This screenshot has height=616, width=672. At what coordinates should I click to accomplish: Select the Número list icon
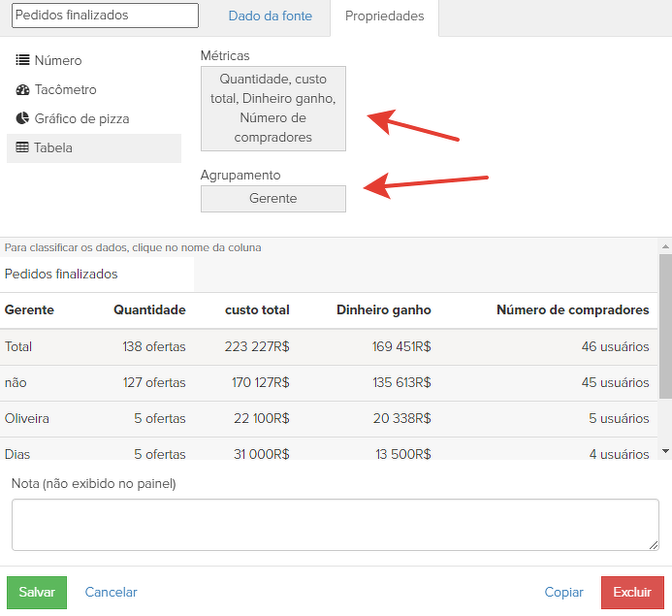[22, 60]
